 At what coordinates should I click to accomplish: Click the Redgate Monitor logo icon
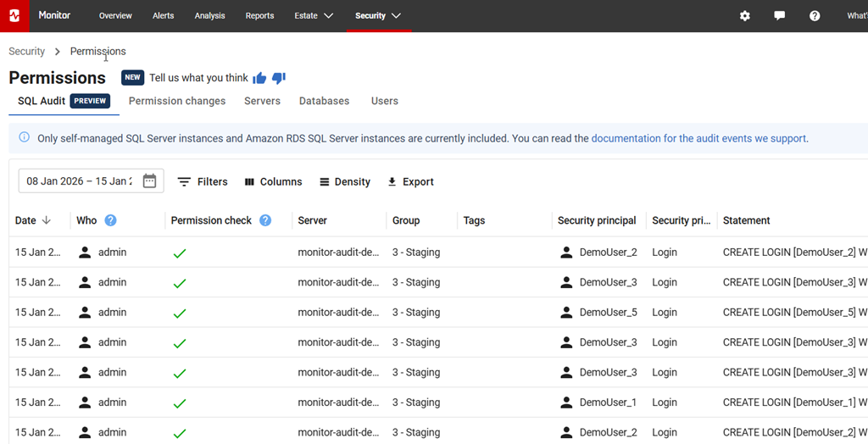tap(14, 15)
